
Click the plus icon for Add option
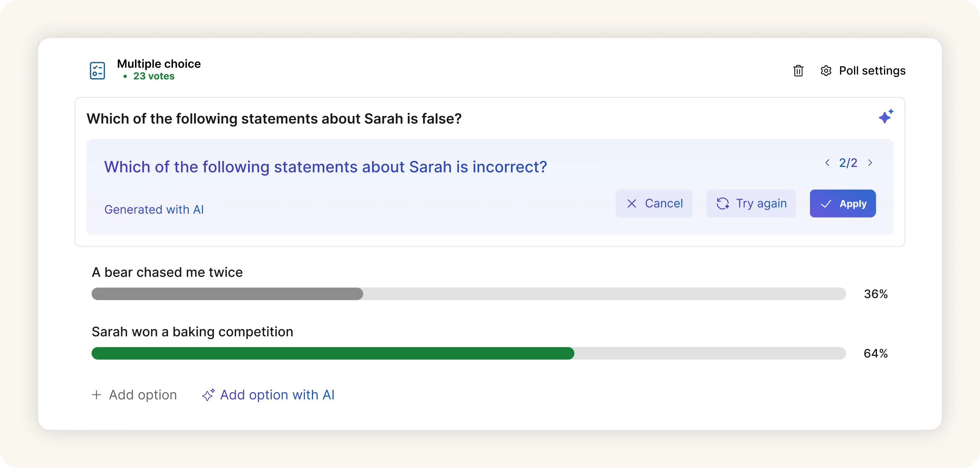96,395
